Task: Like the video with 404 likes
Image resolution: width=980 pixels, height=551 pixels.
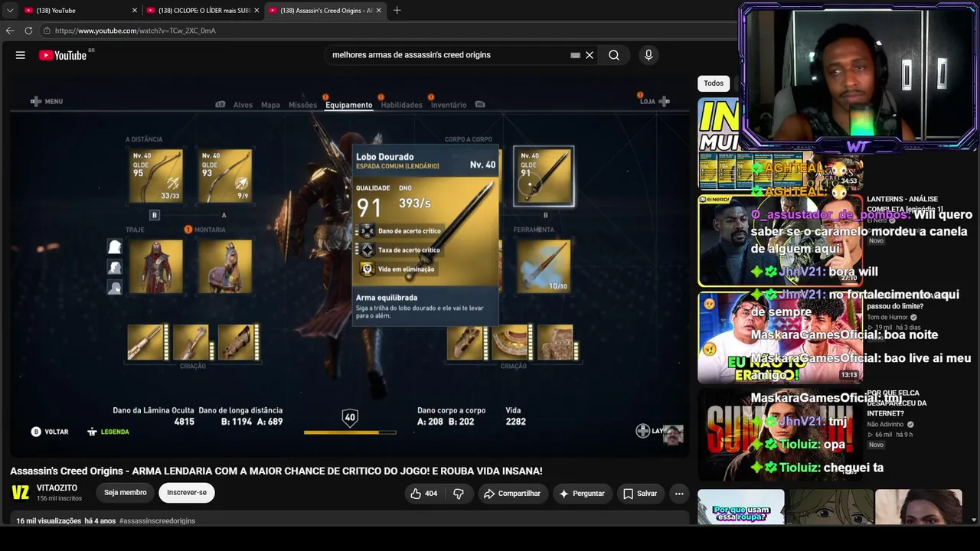Action: pyautogui.click(x=423, y=494)
